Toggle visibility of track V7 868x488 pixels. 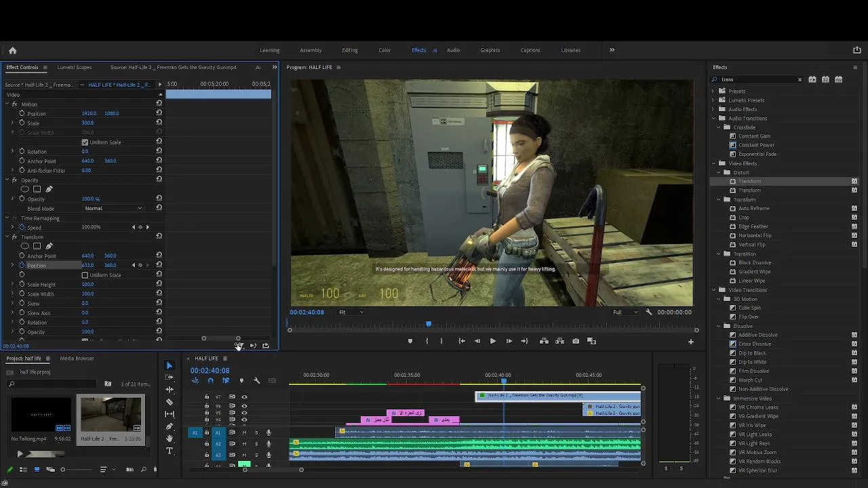[x=245, y=397]
